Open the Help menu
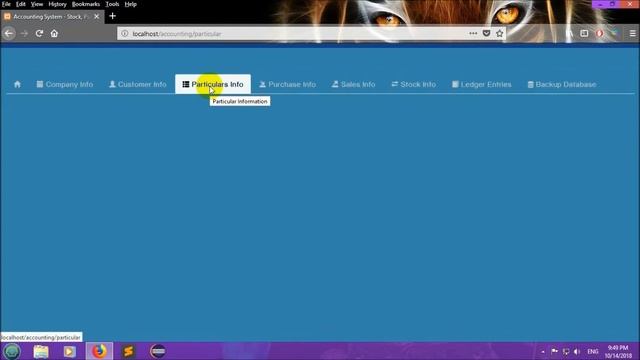Image resolution: width=640 pixels, height=360 pixels. [131, 4]
